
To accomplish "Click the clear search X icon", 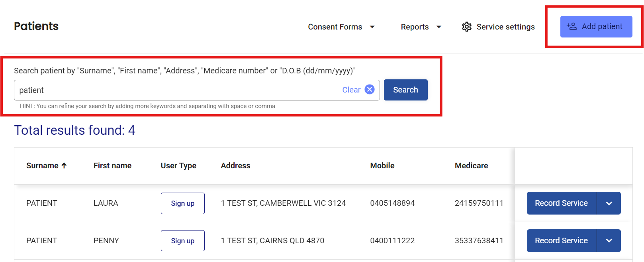I will (370, 90).
